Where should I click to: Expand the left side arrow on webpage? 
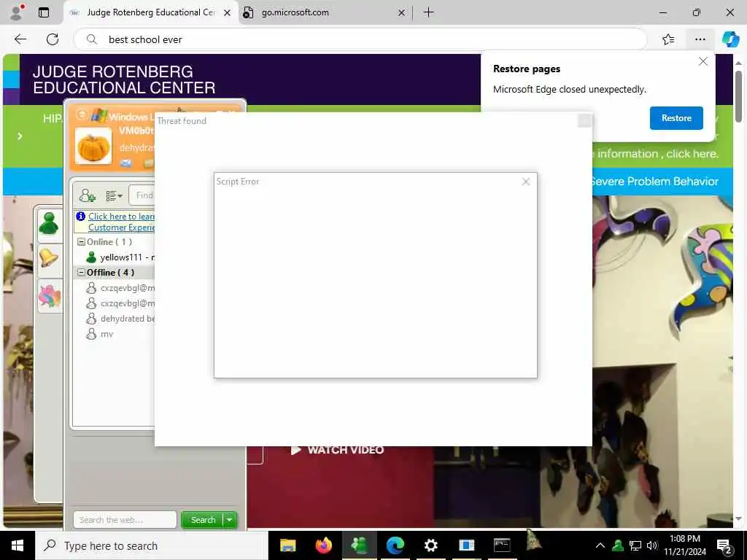click(x=20, y=136)
